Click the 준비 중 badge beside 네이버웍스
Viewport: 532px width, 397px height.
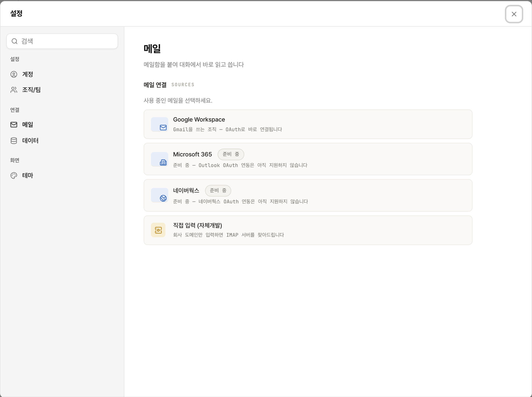tap(218, 191)
